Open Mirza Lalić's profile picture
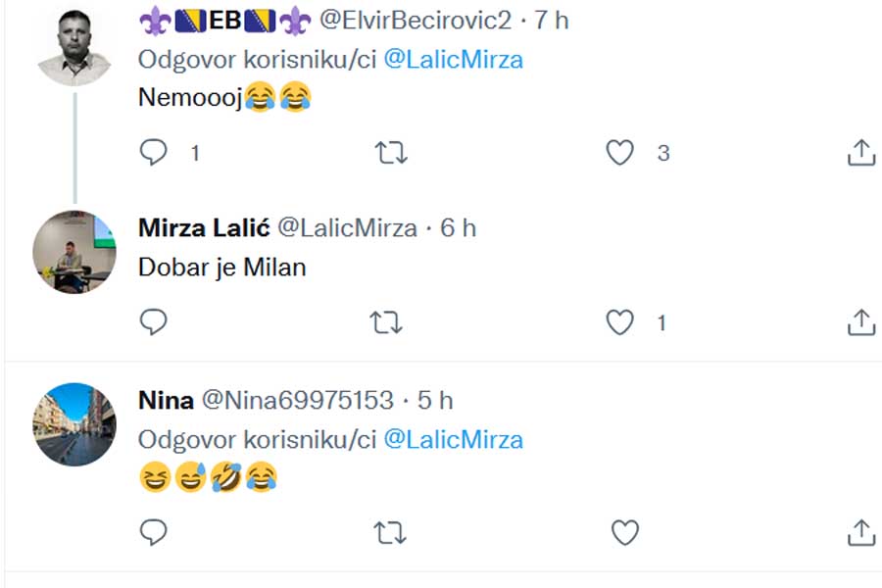Screen dimensions: 882x588 point(74,252)
